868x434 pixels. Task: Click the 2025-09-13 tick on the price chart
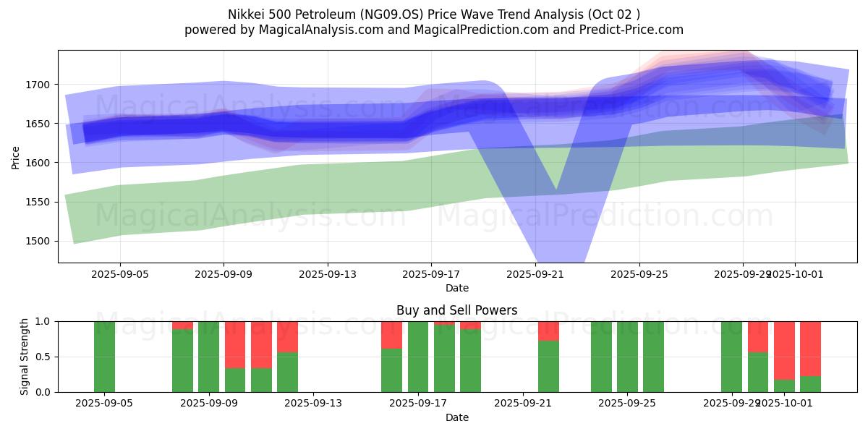coord(327,274)
